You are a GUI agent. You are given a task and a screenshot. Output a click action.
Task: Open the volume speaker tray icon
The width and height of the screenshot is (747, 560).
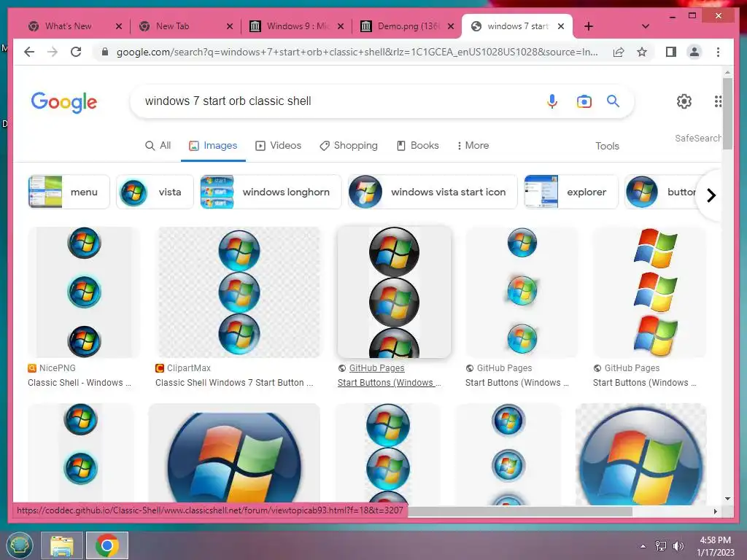click(678, 546)
